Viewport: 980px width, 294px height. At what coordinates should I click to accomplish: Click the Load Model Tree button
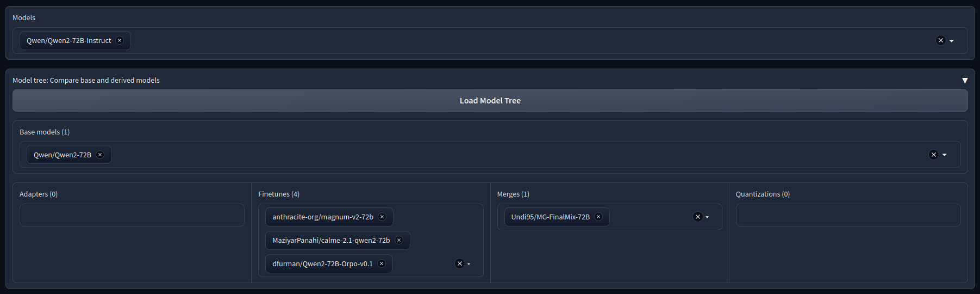click(x=490, y=101)
